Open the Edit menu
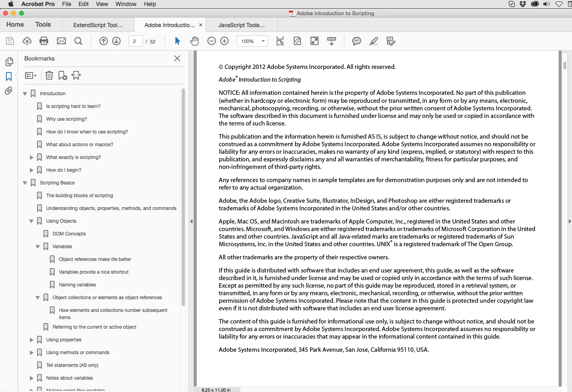Image resolution: width=572 pixels, height=392 pixels. point(84,4)
